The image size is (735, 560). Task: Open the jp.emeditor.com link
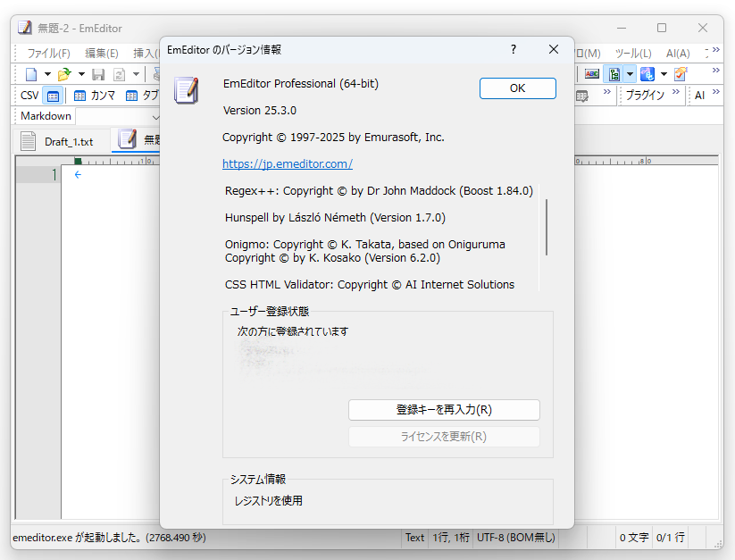287,163
